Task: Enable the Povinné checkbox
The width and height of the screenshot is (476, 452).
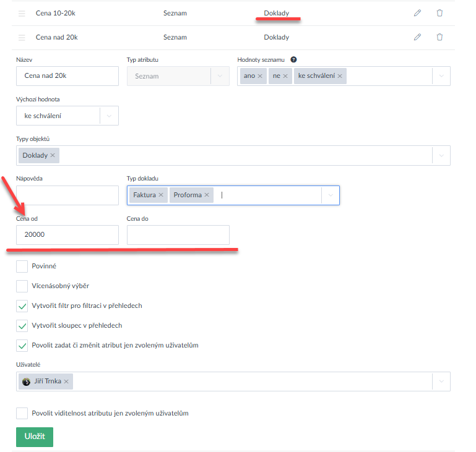Action: point(22,267)
